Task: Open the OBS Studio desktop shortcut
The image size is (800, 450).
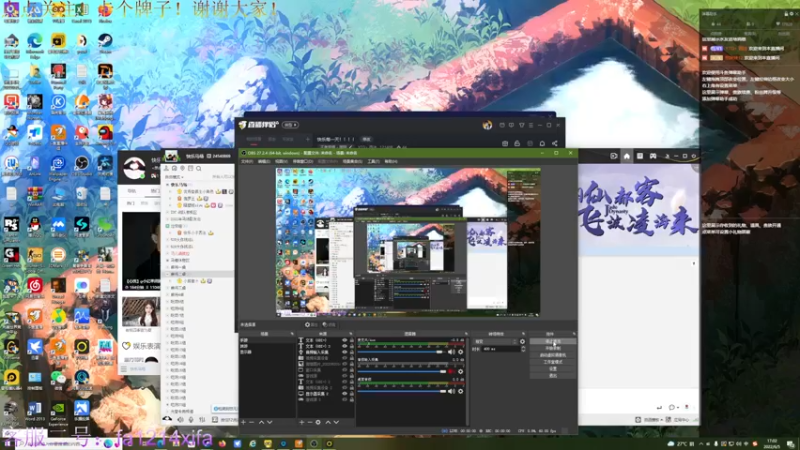Action: click(82, 166)
